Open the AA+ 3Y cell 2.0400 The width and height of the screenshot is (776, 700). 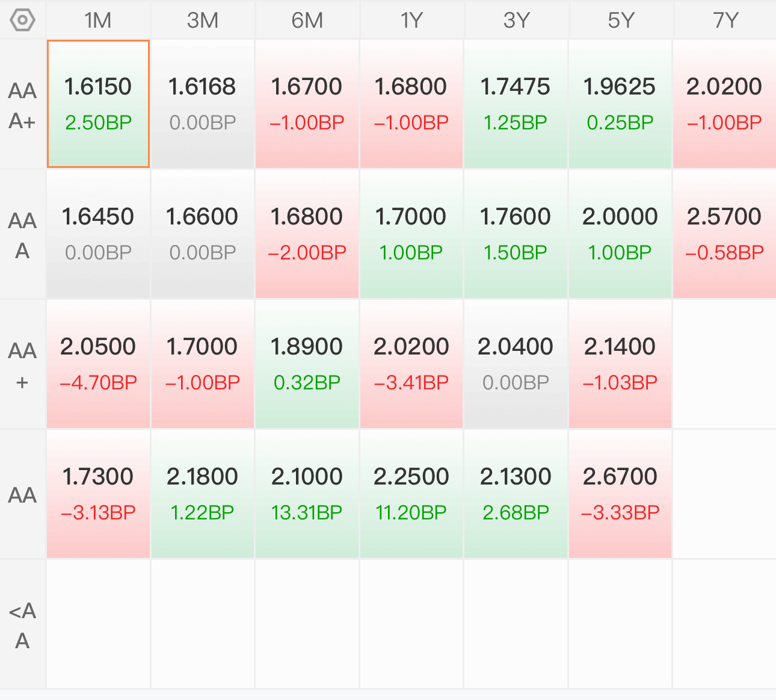(x=516, y=364)
